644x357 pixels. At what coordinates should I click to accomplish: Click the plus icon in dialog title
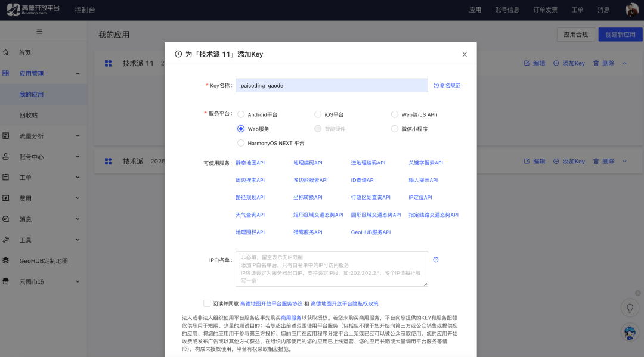(x=178, y=54)
